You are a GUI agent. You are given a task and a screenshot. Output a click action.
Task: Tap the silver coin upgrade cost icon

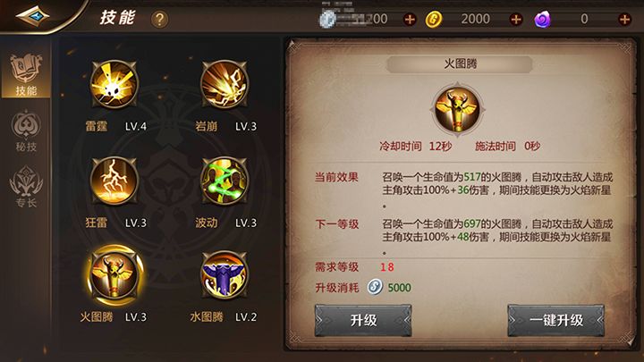pos(375,287)
